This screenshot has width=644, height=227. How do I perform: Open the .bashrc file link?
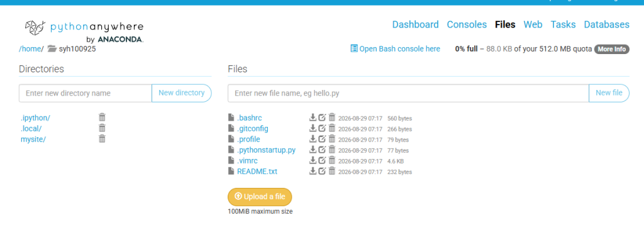click(x=249, y=118)
